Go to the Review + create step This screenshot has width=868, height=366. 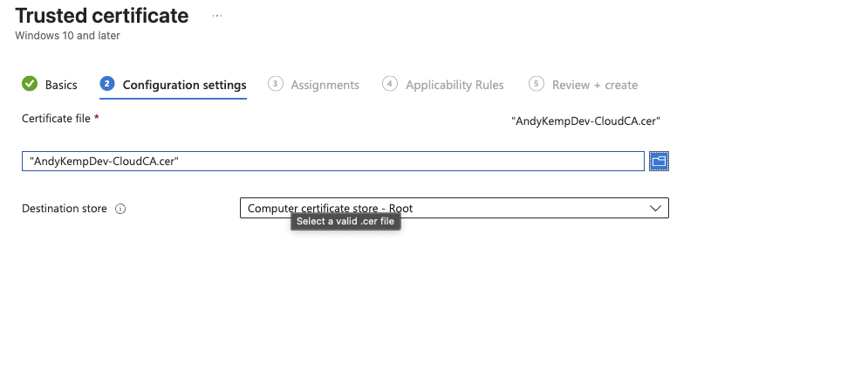[x=595, y=85]
